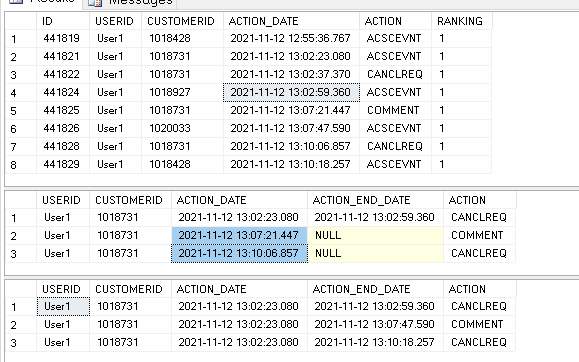This screenshot has width=579, height=362.
Task: Select 2021-11-12 13:02:59.360 in second grid
Action: [x=376, y=218]
